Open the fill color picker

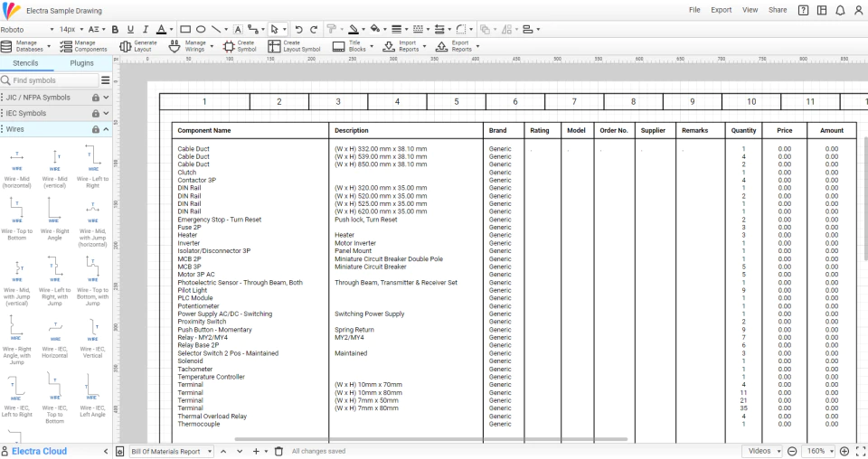coord(374,29)
